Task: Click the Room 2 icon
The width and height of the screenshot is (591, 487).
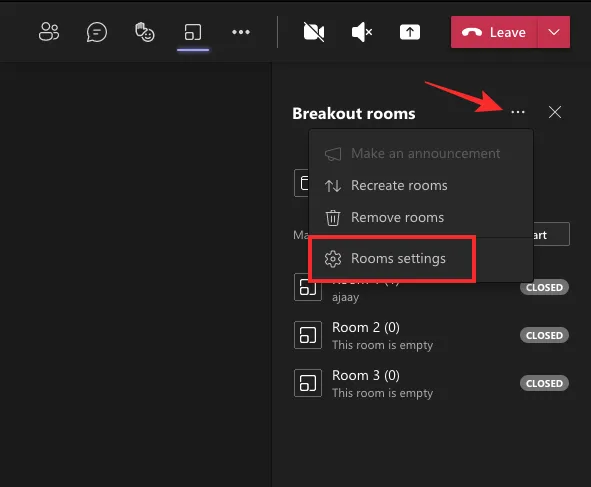Action: click(x=308, y=335)
